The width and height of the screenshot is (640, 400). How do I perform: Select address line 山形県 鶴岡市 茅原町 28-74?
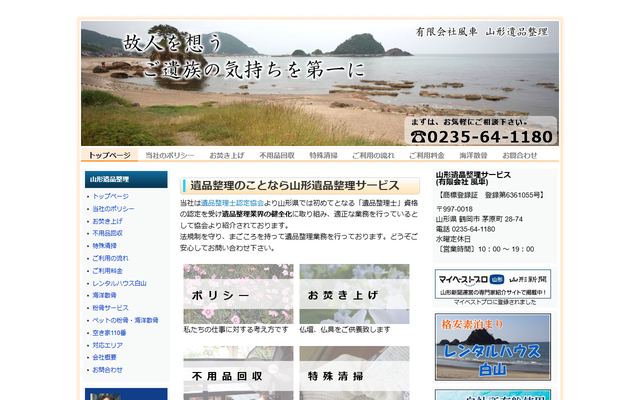[x=479, y=219]
